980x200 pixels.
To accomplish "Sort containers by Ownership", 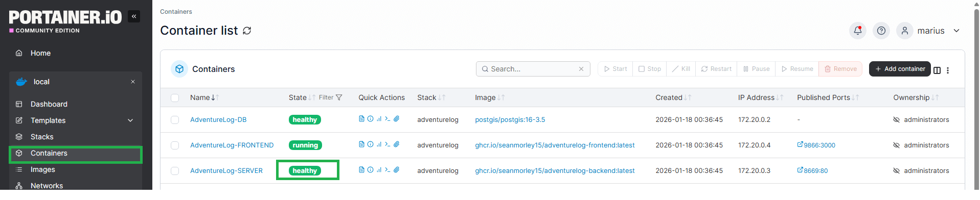I will (916, 97).
